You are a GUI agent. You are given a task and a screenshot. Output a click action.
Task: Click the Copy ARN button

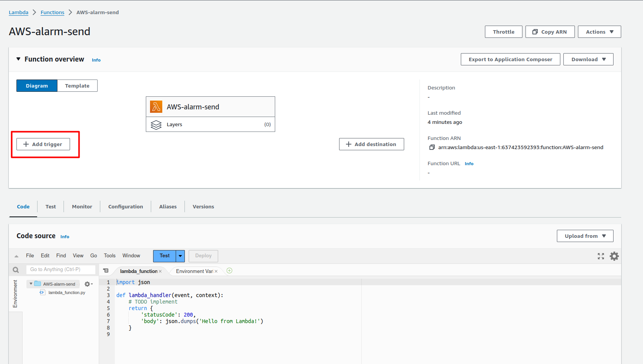550,32
